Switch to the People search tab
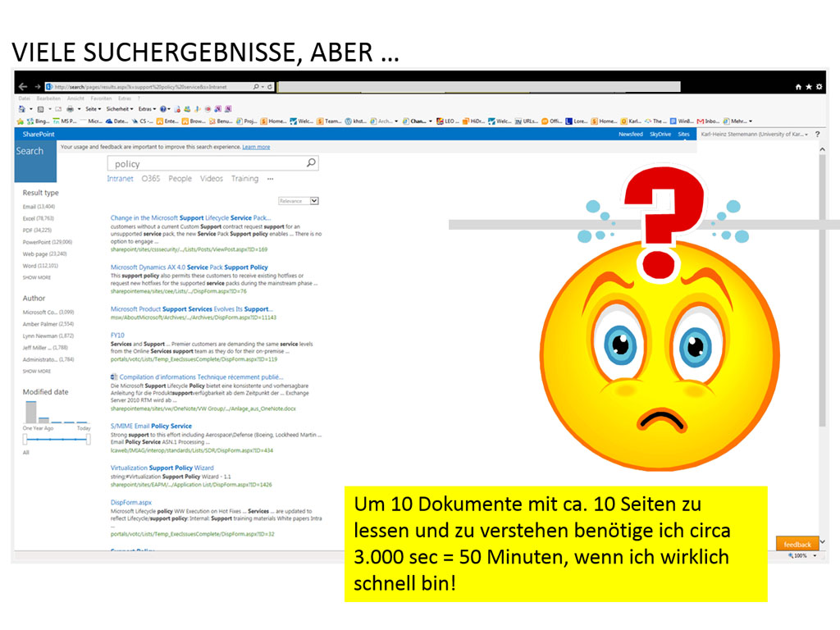840x630 pixels. pos(180,178)
